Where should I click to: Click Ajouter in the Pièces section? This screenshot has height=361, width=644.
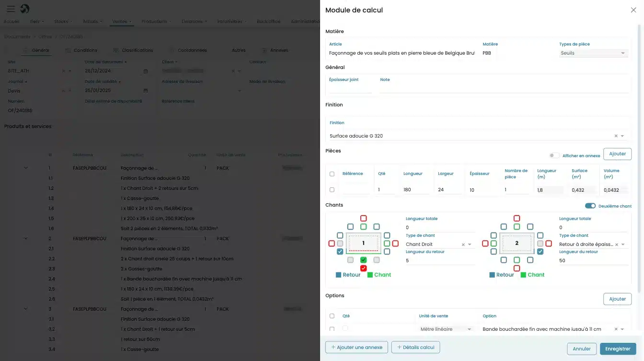(617, 154)
